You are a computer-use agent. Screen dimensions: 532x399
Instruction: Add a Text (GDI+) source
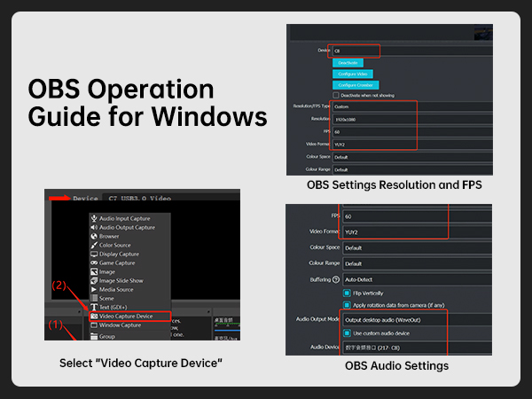[x=129, y=307]
